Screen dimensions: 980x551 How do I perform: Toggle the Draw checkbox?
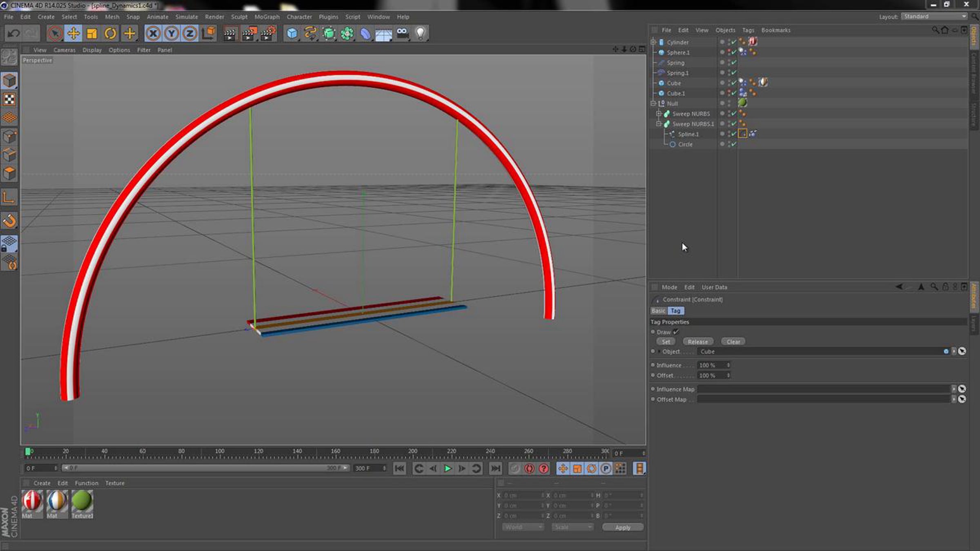coord(676,332)
